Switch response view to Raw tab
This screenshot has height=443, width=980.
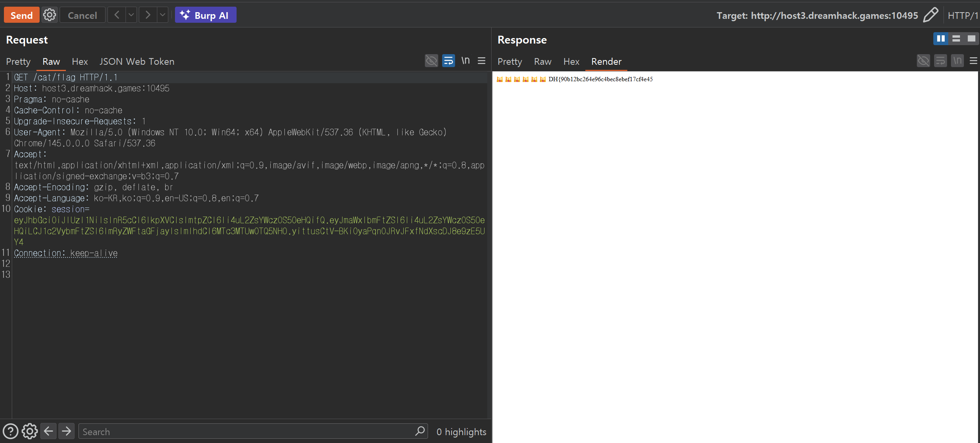coord(543,62)
